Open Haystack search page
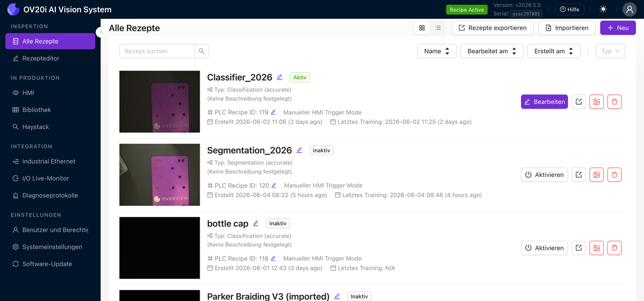This screenshot has width=644, height=301. [50, 127]
